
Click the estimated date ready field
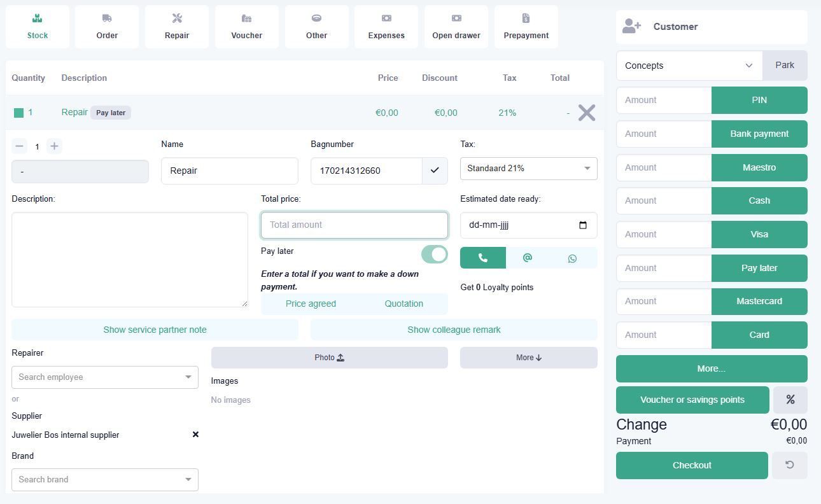click(x=529, y=225)
